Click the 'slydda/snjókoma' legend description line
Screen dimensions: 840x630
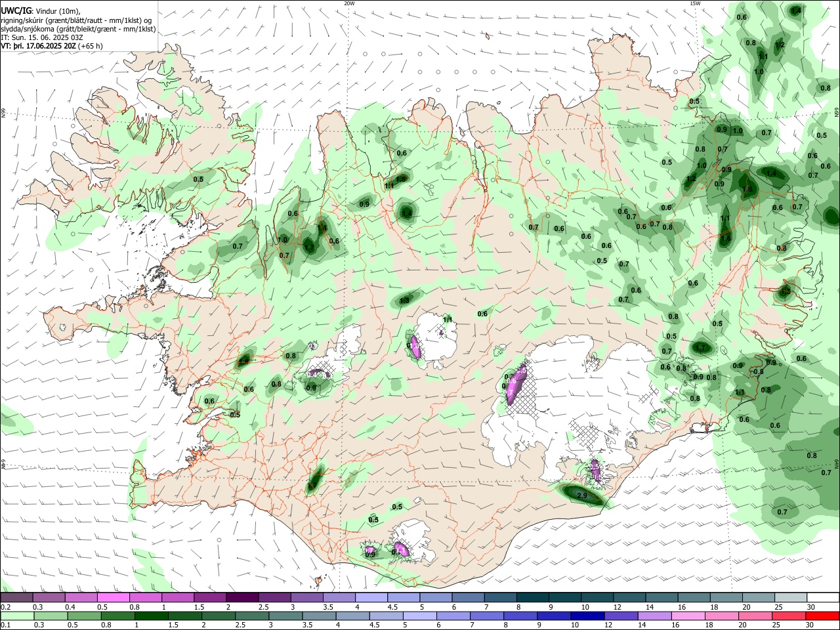click(x=78, y=29)
